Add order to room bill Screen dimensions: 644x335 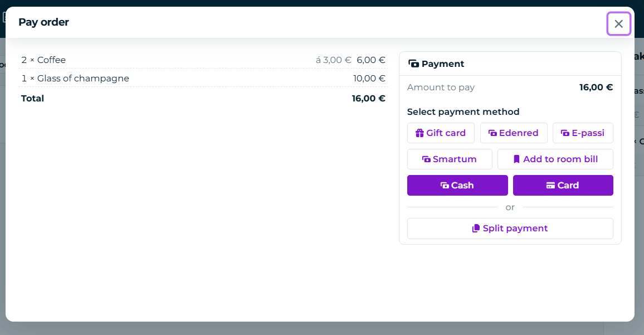pyautogui.click(x=555, y=159)
